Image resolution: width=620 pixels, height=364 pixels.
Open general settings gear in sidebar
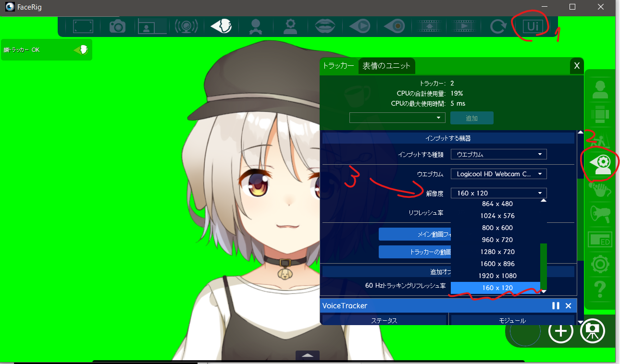(600, 264)
